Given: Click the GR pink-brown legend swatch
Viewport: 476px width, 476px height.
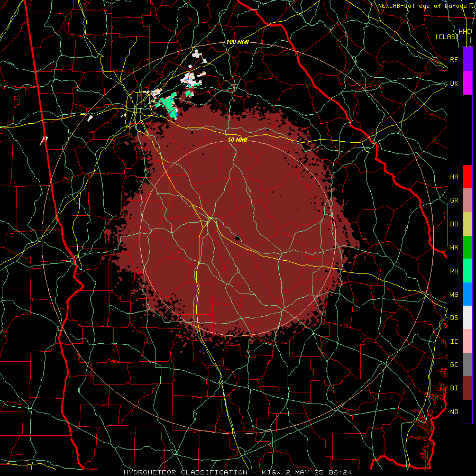Looking at the screenshot, I should click(x=467, y=200).
